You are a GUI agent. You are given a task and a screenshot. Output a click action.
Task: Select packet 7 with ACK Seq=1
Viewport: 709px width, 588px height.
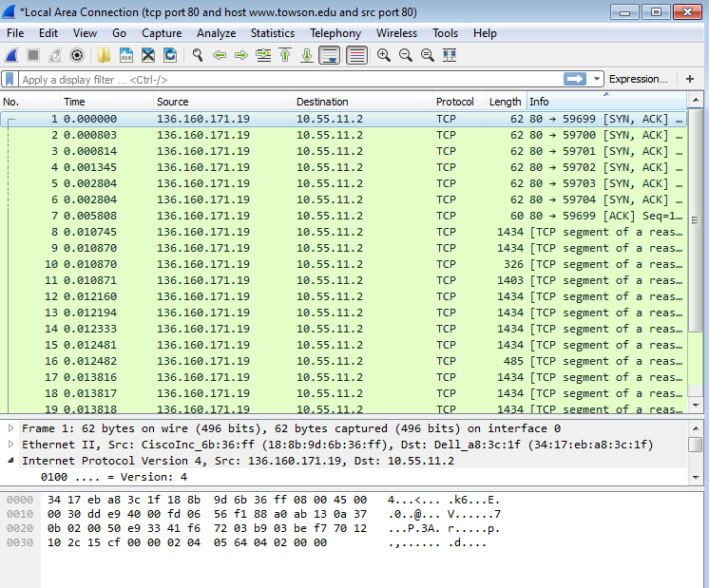pyautogui.click(x=344, y=216)
